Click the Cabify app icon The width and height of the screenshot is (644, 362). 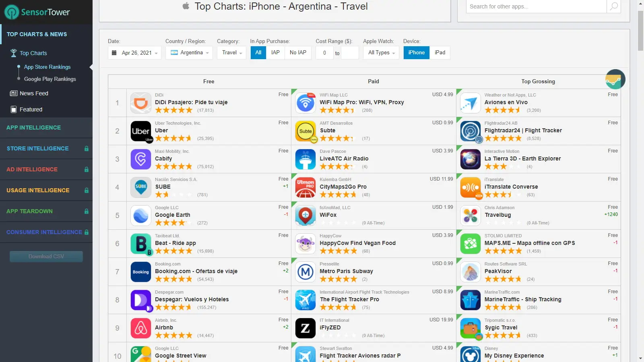click(141, 159)
